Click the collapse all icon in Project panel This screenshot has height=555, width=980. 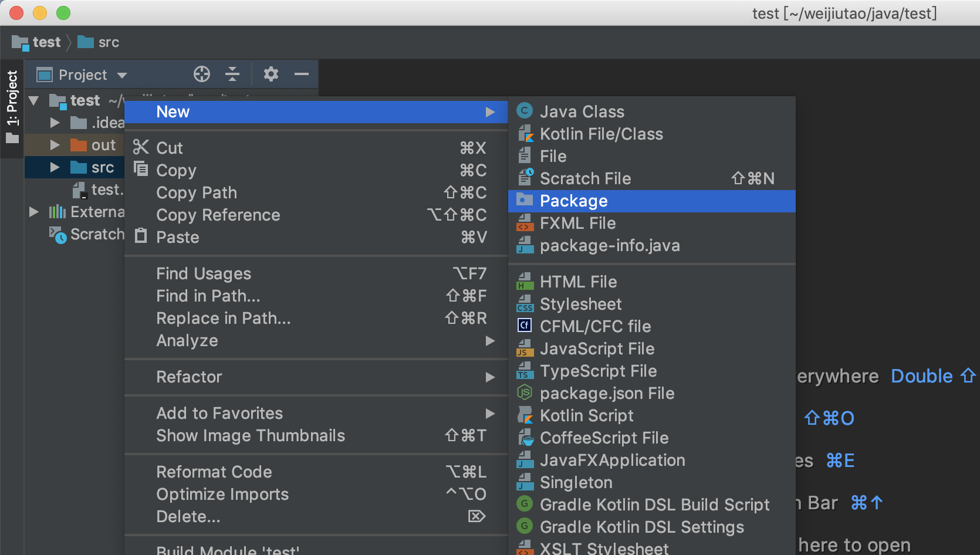232,74
